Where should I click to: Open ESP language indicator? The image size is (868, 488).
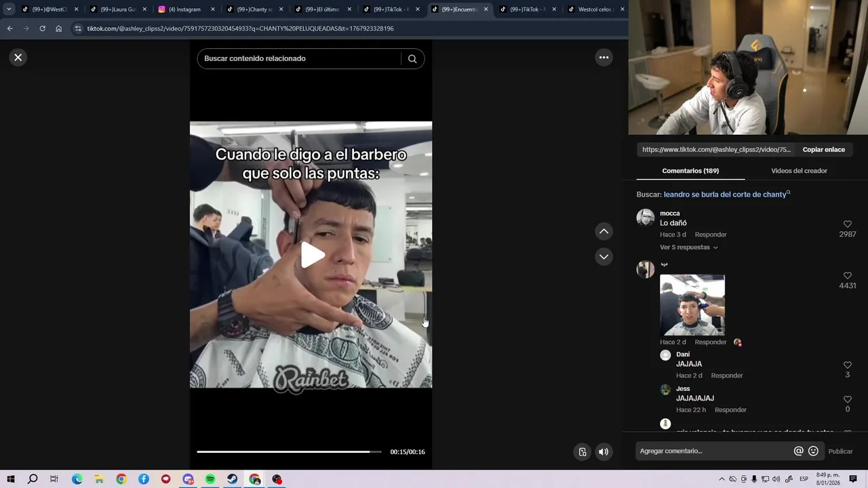(x=804, y=479)
